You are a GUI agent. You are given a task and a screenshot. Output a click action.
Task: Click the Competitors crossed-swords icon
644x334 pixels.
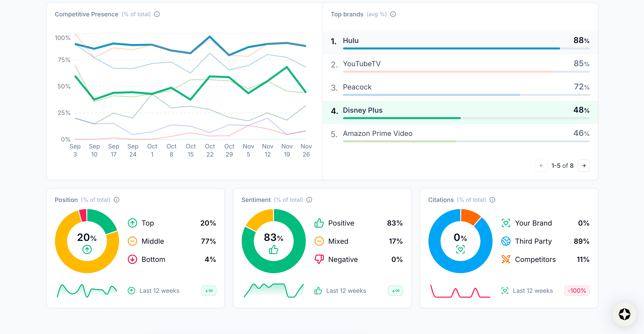(x=506, y=259)
